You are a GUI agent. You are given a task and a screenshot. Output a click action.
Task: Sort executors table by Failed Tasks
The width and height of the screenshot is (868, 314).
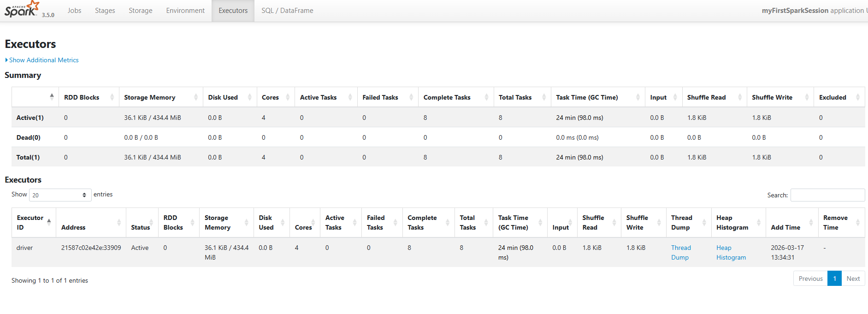(x=382, y=223)
